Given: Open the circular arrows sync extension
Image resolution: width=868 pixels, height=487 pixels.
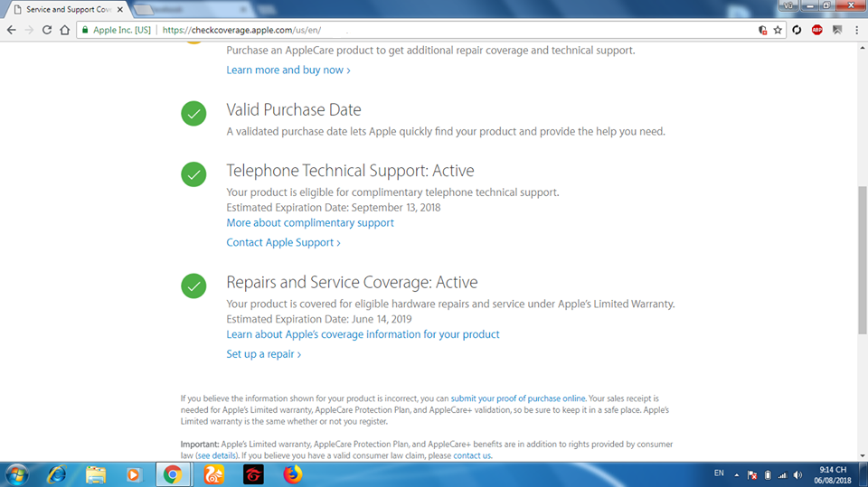Looking at the screenshot, I should [797, 30].
